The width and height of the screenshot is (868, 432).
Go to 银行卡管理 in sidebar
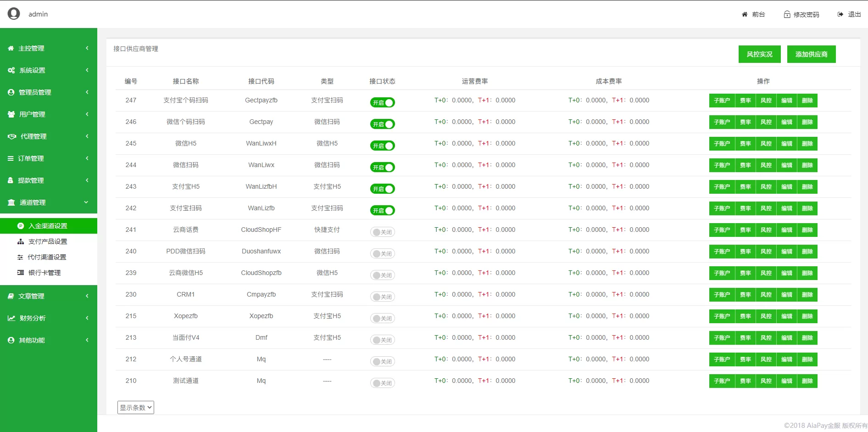[x=45, y=273]
